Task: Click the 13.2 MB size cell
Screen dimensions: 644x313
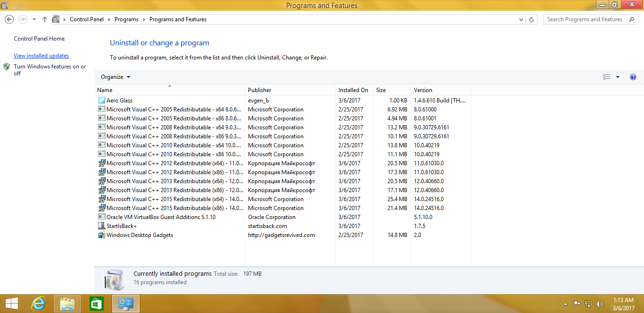Action: (x=397, y=127)
